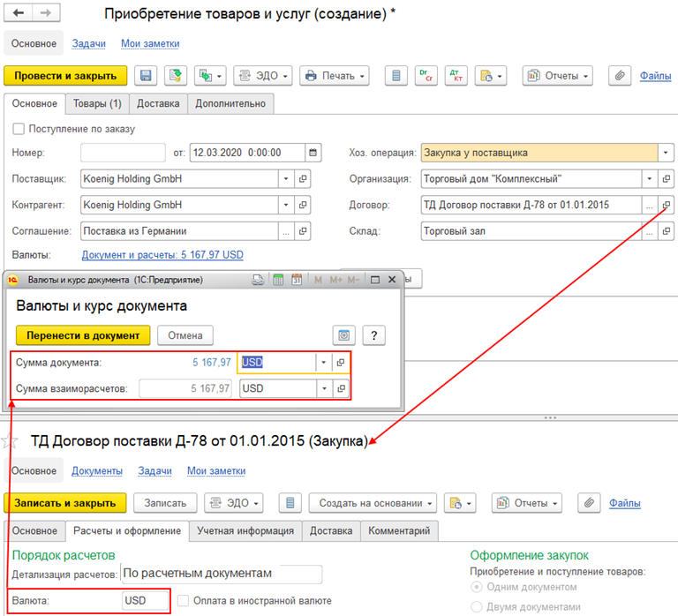Select Двумя документами radio button
This screenshot has width=678, height=616.
[x=476, y=607]
